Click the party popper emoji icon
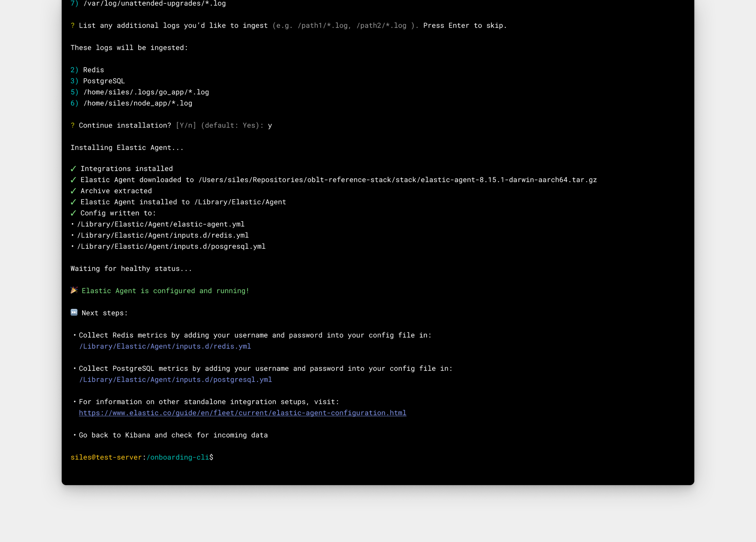 point(74,290)
